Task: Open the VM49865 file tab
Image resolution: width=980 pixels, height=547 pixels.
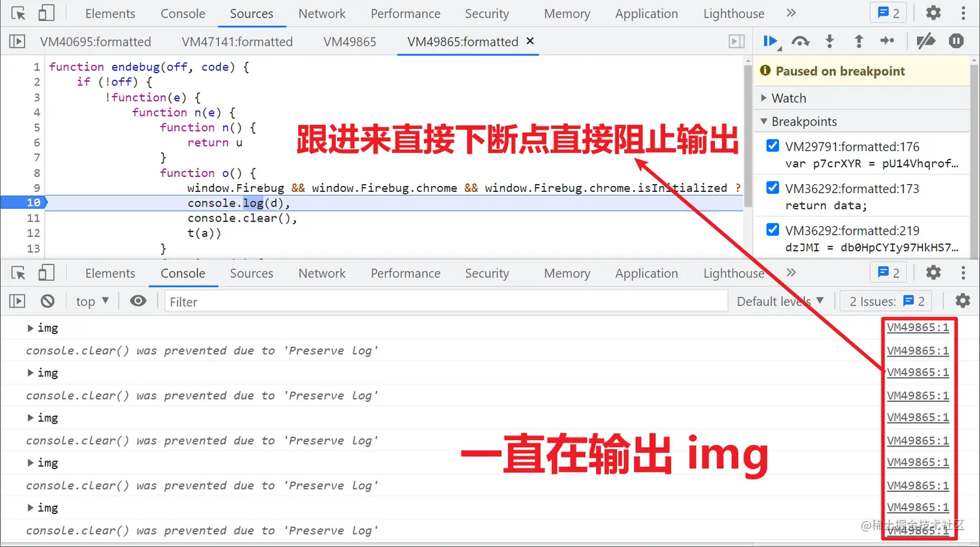Action: coord(350,41)
